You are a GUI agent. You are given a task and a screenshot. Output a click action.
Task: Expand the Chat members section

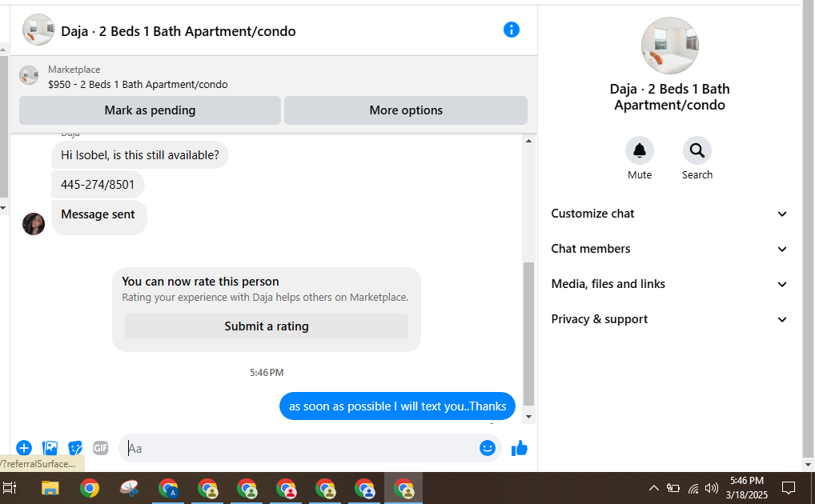669,249
